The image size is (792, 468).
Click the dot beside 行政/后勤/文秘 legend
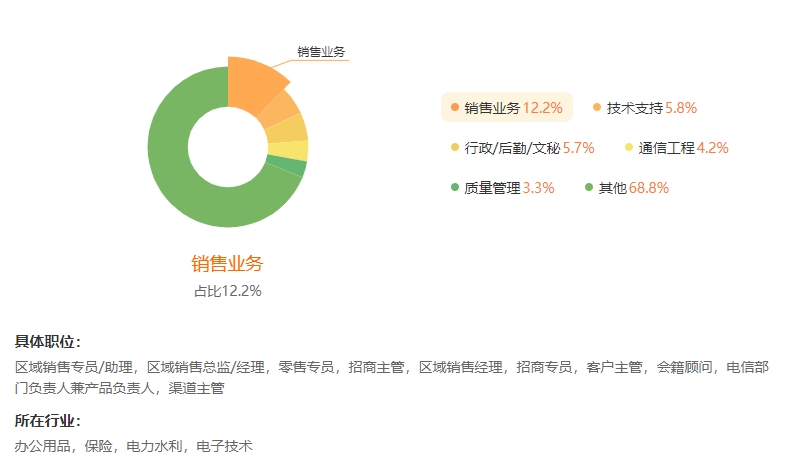click(455, 147)
